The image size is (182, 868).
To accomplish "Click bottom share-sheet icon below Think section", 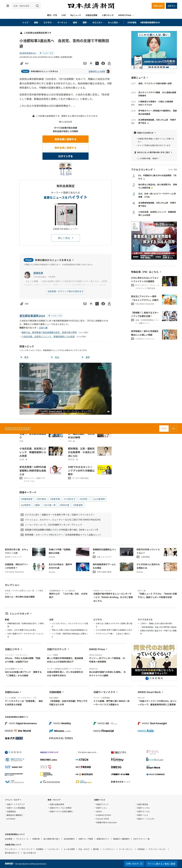I will click(109, 304).
